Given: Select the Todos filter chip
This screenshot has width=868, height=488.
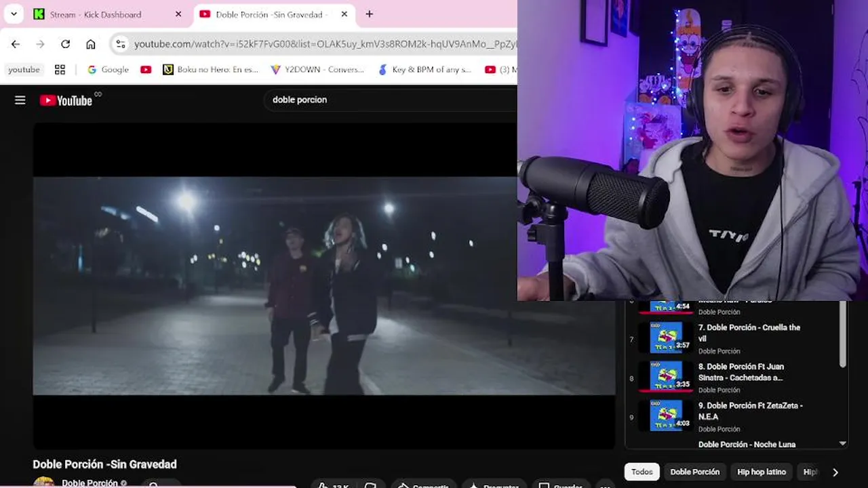Looking at the screenshot, I should click(x=642, y=472).
